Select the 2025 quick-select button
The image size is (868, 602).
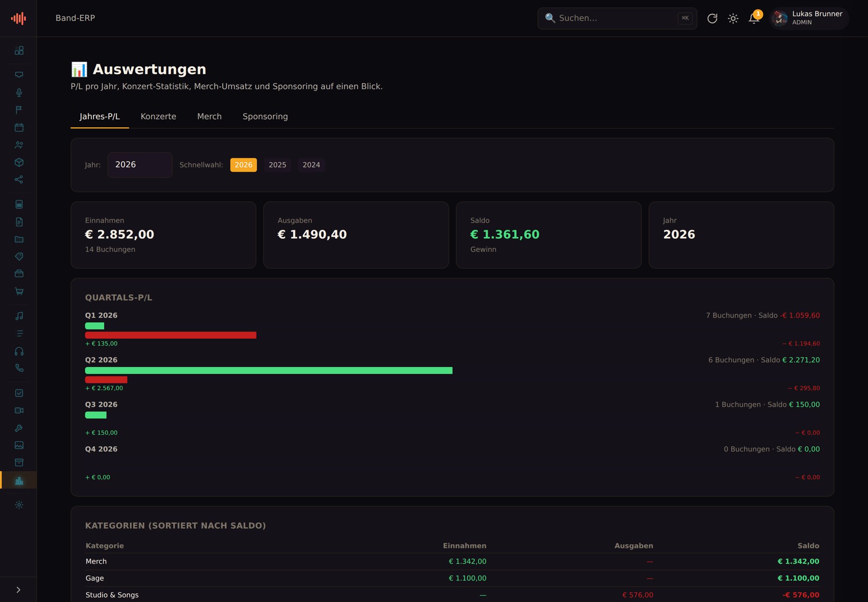pyautogui.click(x=277, y=165)
